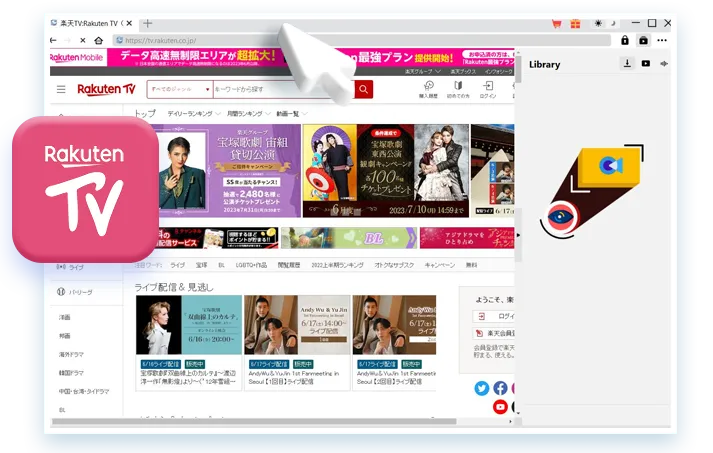The height and width of the screenshot is (453, 713).
Task: Click the red magnifier search button
Action: click(x=363, y=89)
